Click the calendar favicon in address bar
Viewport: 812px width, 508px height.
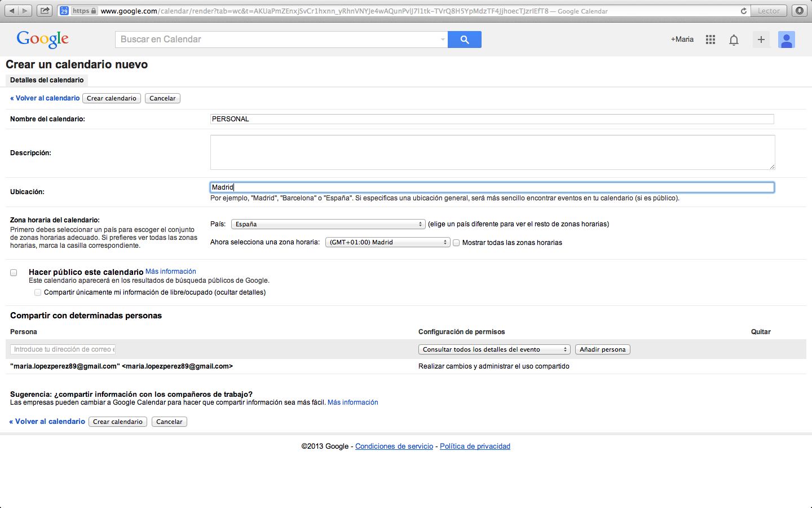pyautogui.click(x=64, y=11)
